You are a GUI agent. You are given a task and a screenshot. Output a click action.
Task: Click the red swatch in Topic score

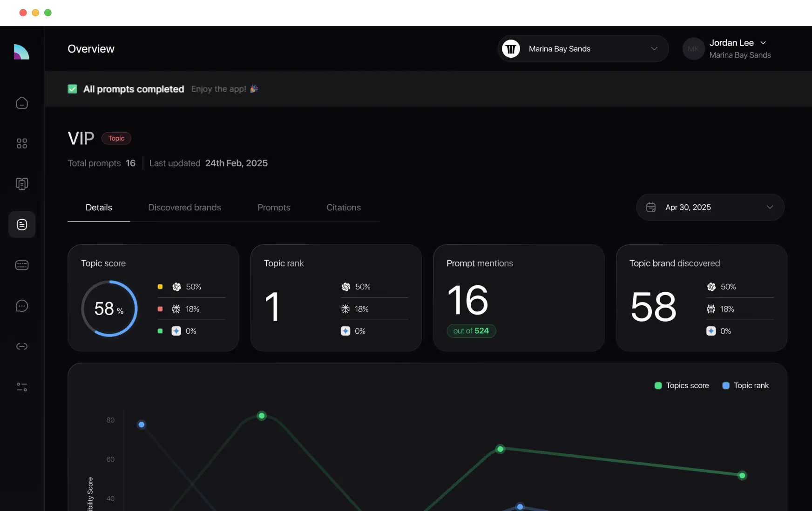tap(160, 309)
